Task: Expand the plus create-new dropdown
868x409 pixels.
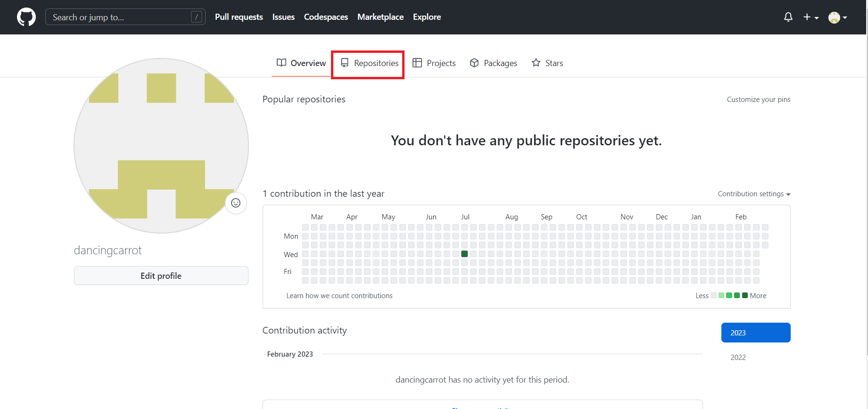Action: (810, 17)
